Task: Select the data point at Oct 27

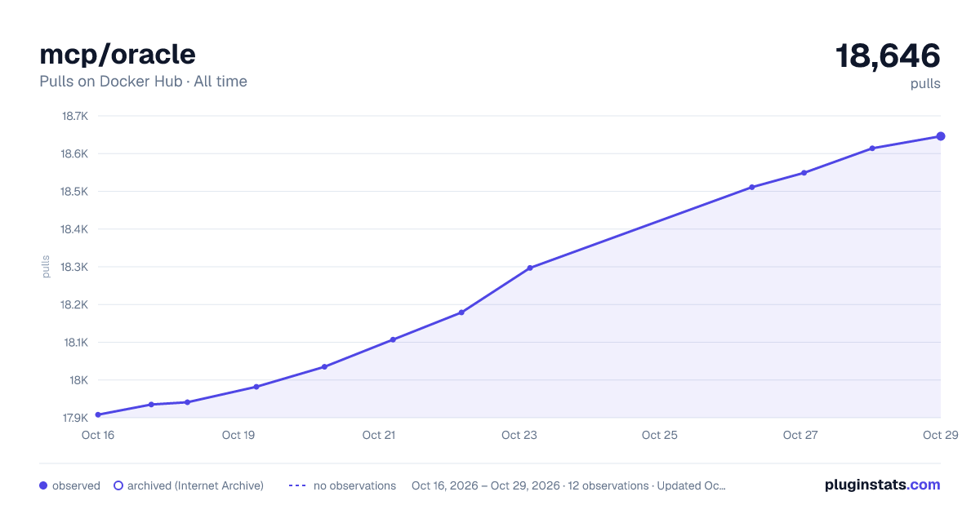Action: (804, 173)
